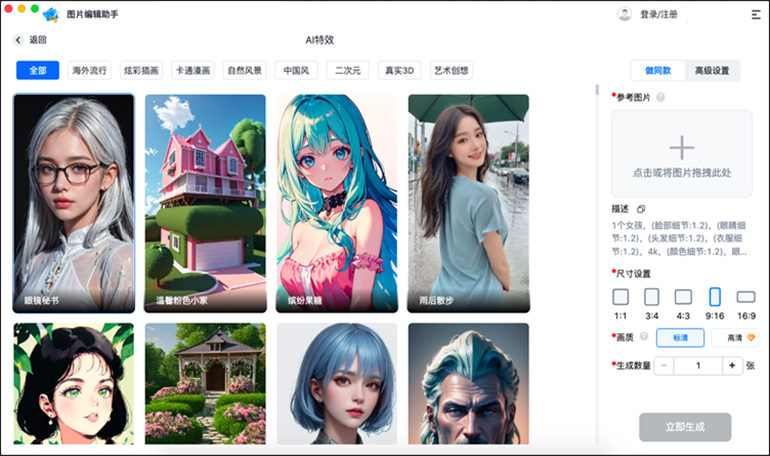
Task: Click the generation count number field
Action: (x=698, y=366)
